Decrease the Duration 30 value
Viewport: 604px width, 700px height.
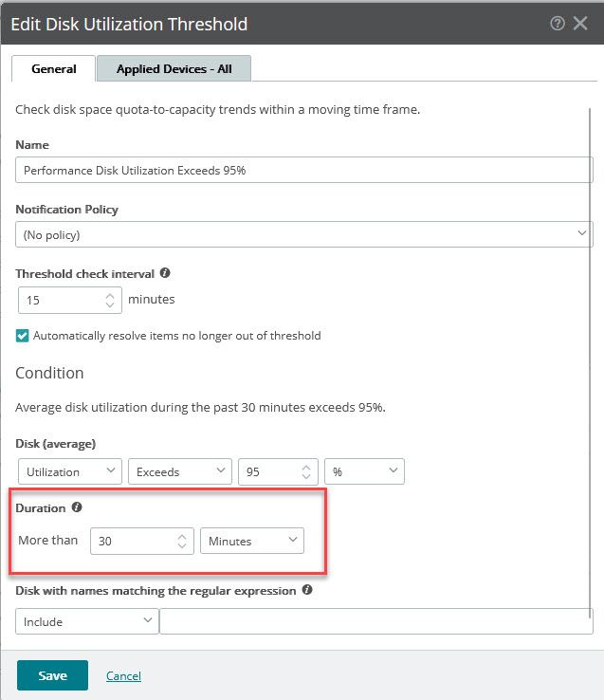coord(182,545)
